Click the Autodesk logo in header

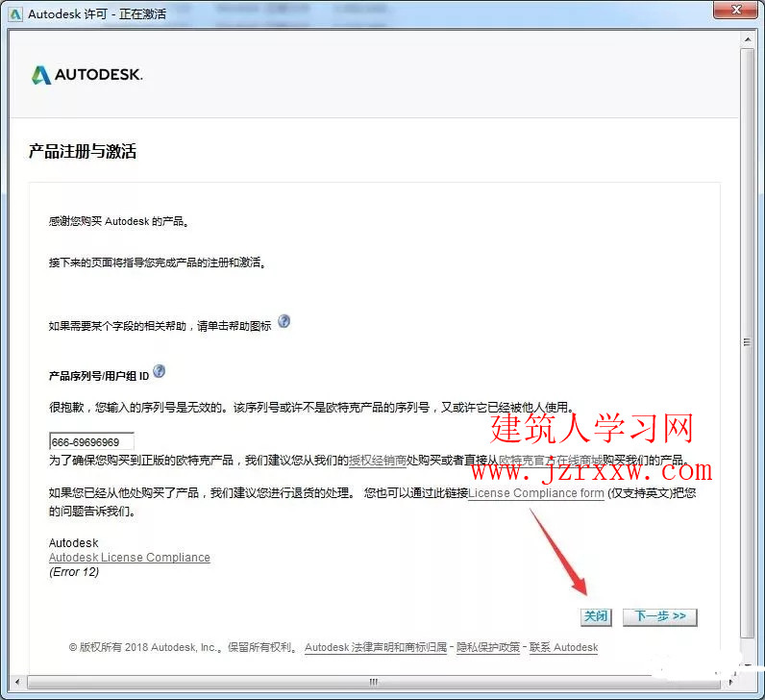(x=86, y=75)
